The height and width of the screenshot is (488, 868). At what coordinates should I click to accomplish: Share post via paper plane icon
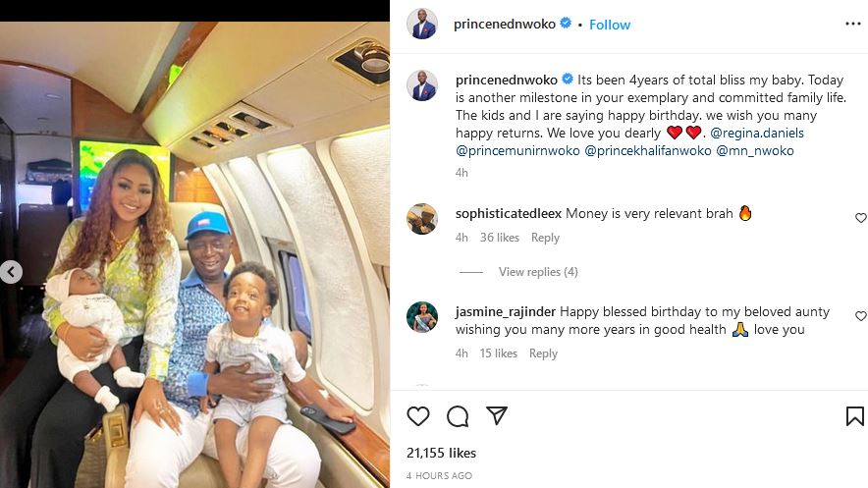coord(497,416)
